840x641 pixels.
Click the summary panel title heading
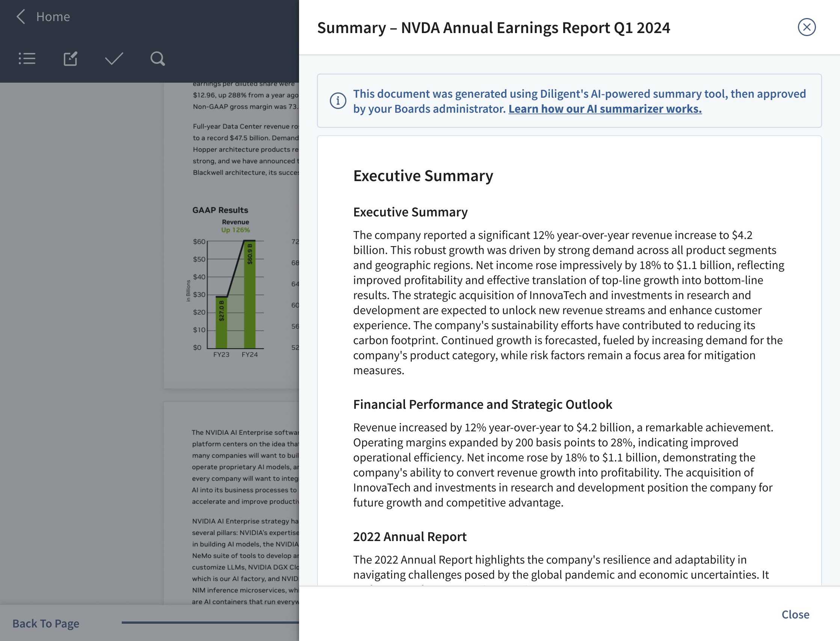(x=493, y=28)
